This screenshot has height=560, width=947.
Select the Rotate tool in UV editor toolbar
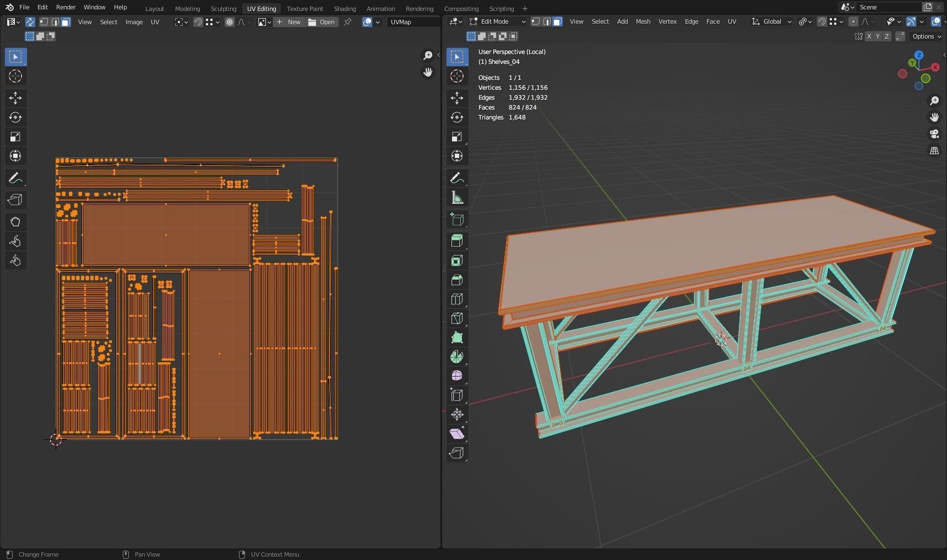coord(15,117)
